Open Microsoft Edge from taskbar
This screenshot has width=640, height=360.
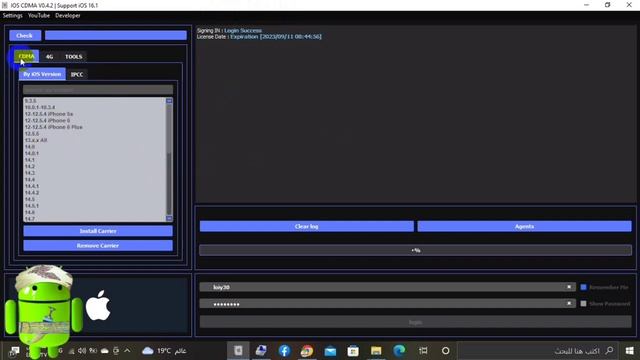(x=399, y=351)
